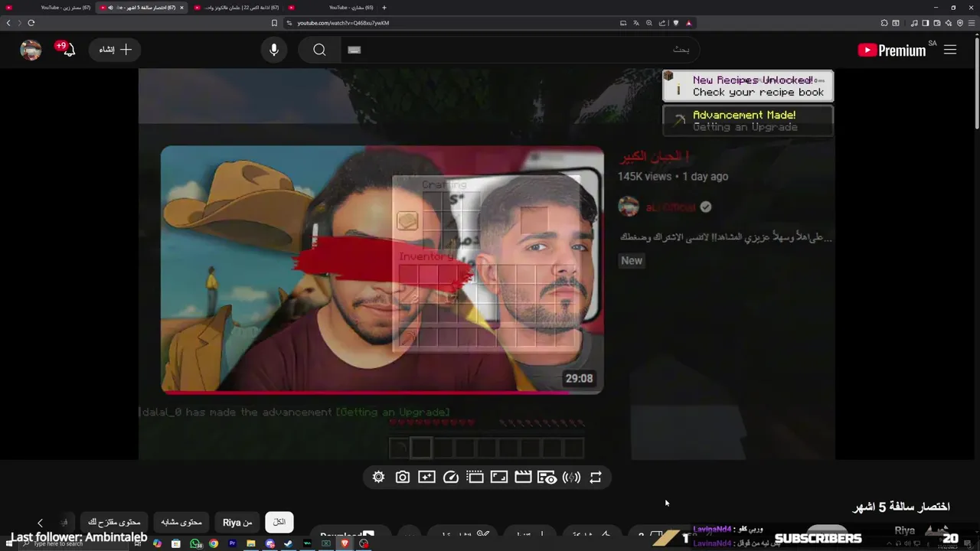Viewport: 980px width, 551px height.
Task: Click the sound boost waves icon
Action: [x=571, y=477]
